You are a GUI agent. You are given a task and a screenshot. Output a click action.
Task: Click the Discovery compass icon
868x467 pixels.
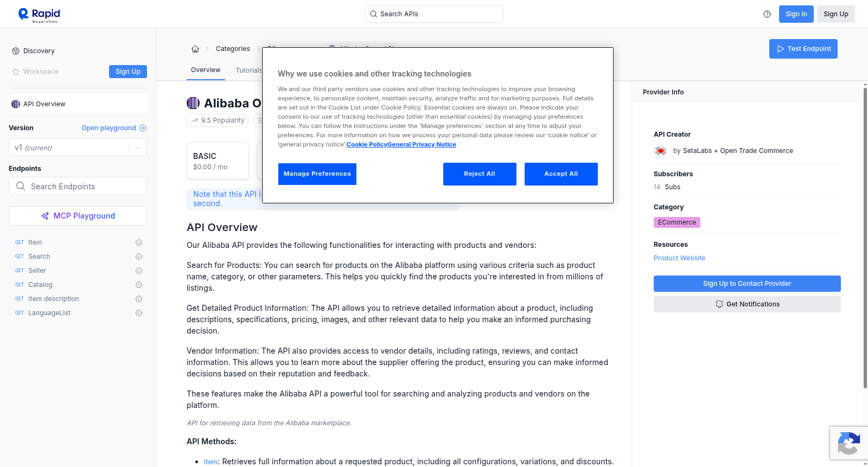pyautogui.click(x=16, y=51)
